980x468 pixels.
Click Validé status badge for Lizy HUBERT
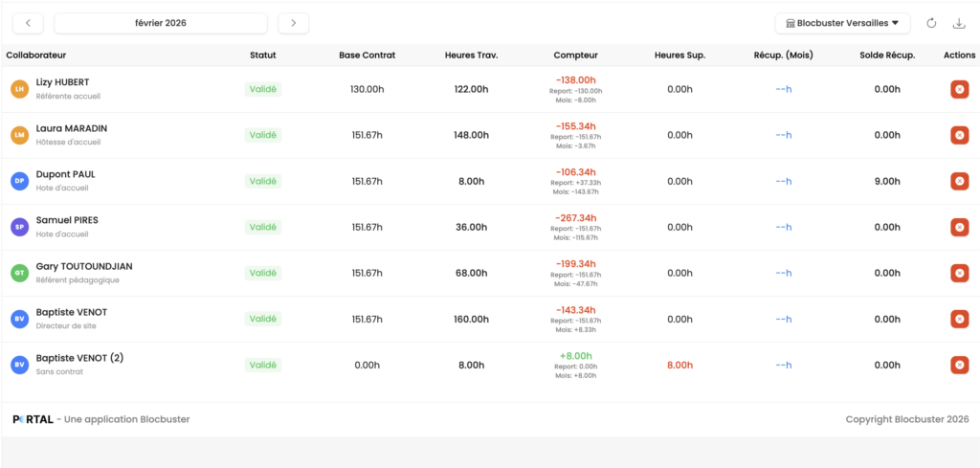pyautogui.click(x=262, y=89)
